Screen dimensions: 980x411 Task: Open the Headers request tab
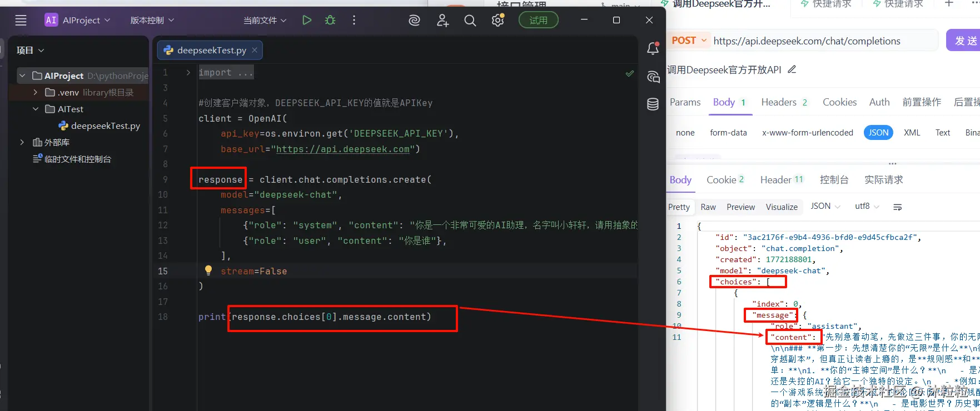[x=784, y=102]
